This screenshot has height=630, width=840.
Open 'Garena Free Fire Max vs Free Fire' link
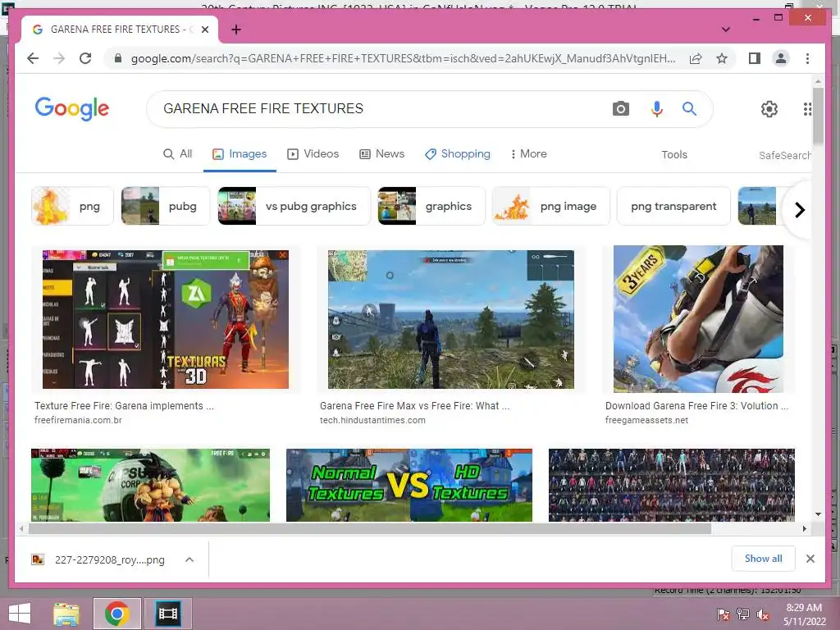pyautogui.click(x=414, y=406)
